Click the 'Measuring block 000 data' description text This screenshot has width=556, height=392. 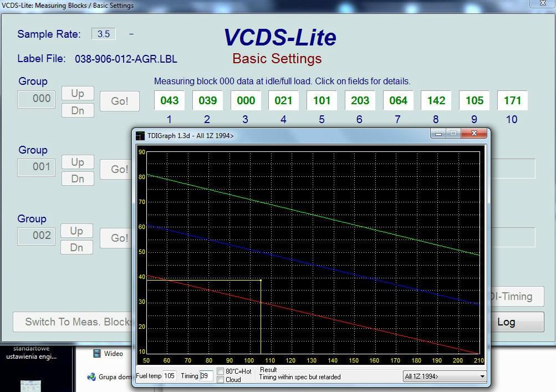pos(282,82)
